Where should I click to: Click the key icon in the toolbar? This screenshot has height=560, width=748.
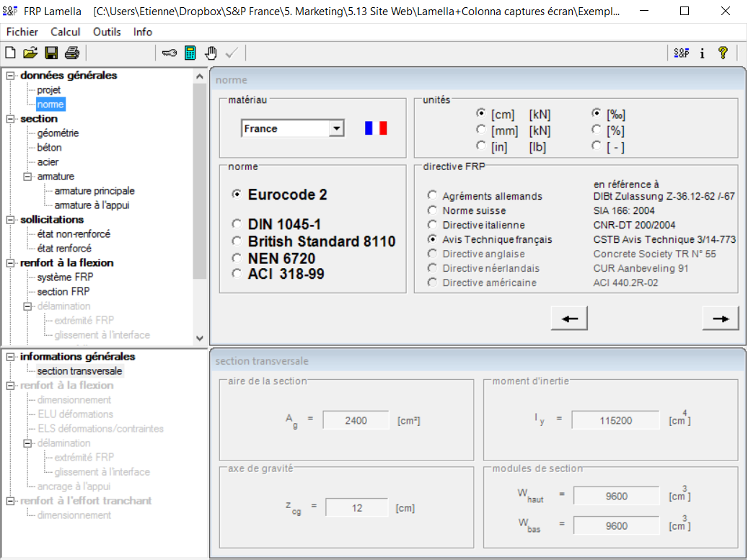pos(170,53)
